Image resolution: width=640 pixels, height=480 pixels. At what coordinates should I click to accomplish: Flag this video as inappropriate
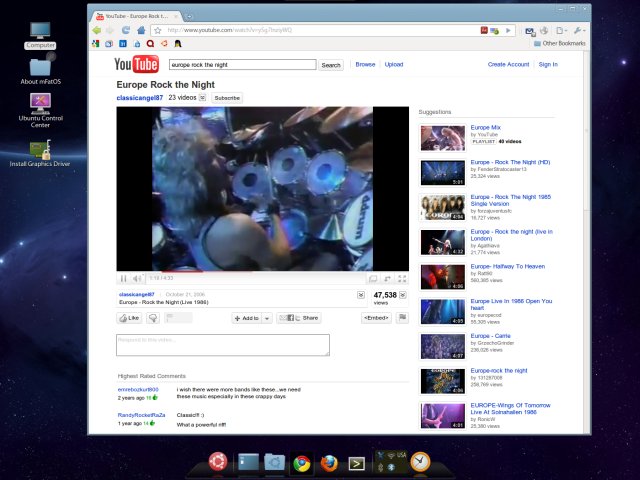click(402, 317)
